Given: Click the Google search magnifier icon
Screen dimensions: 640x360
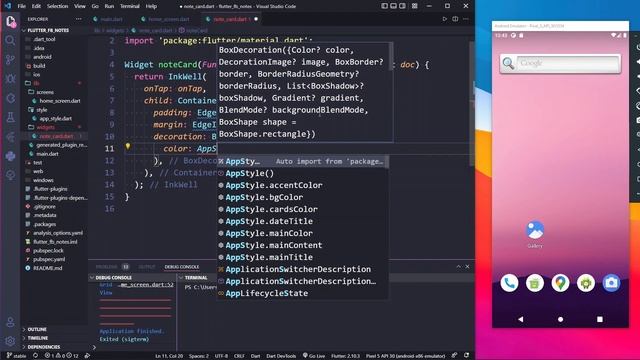Looking at the screenshot, I should [x=508, y=63].
